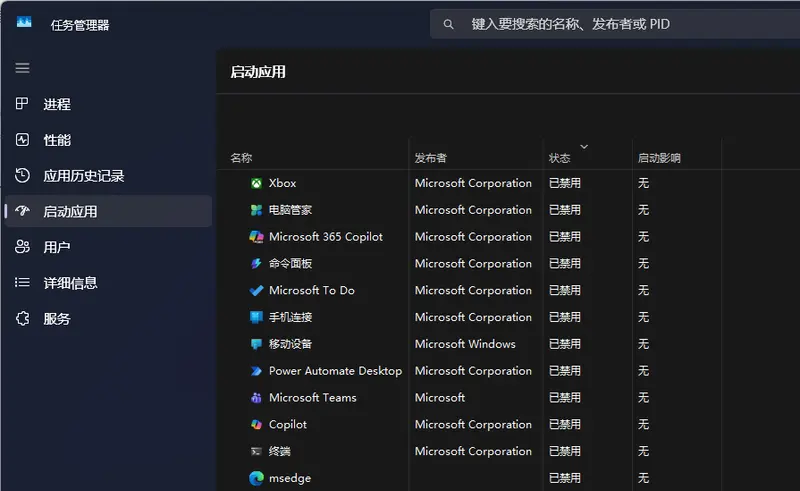Image resolution: width=800 pixels, height=491 pixels.
Task: Open the 服务 page
Action: tap(108, 318)
